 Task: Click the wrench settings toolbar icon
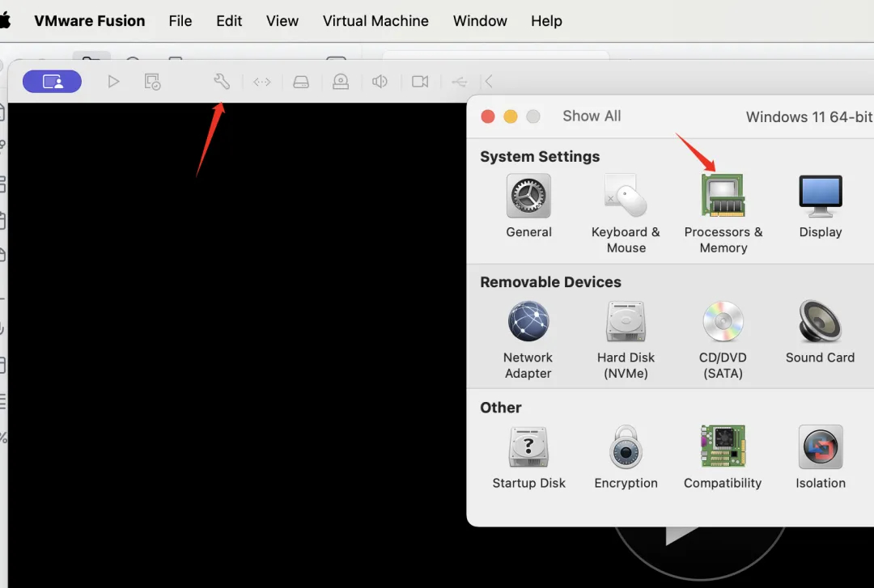click(x=221, y=82)
